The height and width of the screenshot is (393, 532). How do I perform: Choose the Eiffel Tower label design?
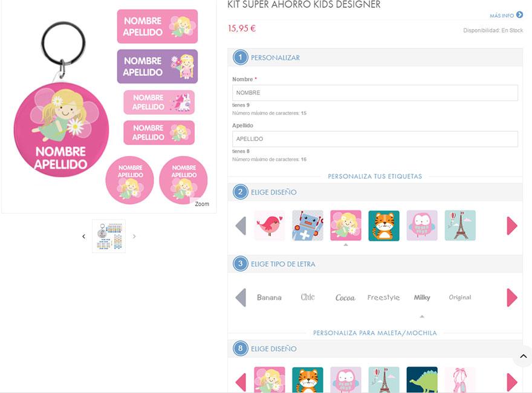click(460, 226)
